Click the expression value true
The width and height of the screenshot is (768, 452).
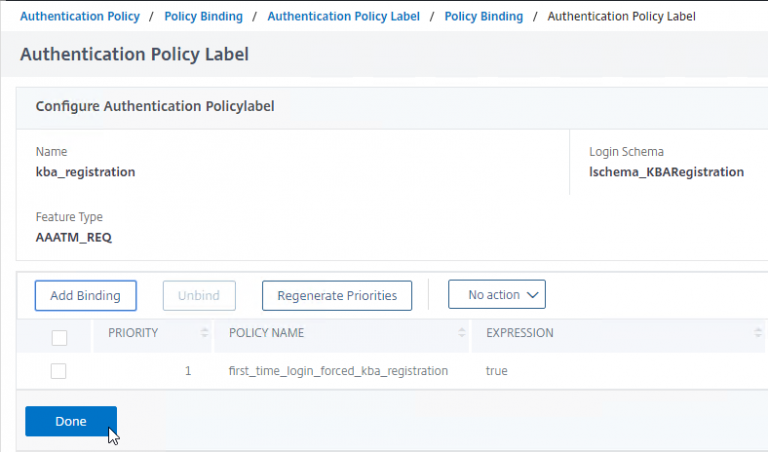[x=497, y=371]
